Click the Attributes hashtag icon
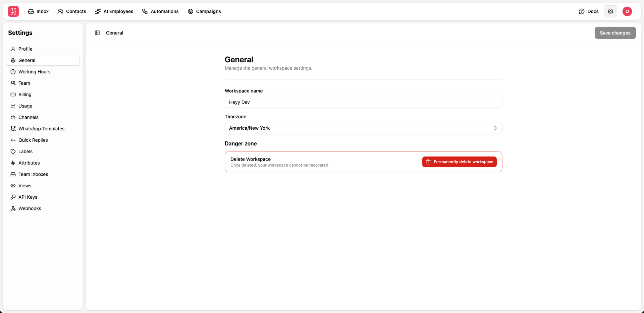 pyautogui.click(x=13, y=163)
